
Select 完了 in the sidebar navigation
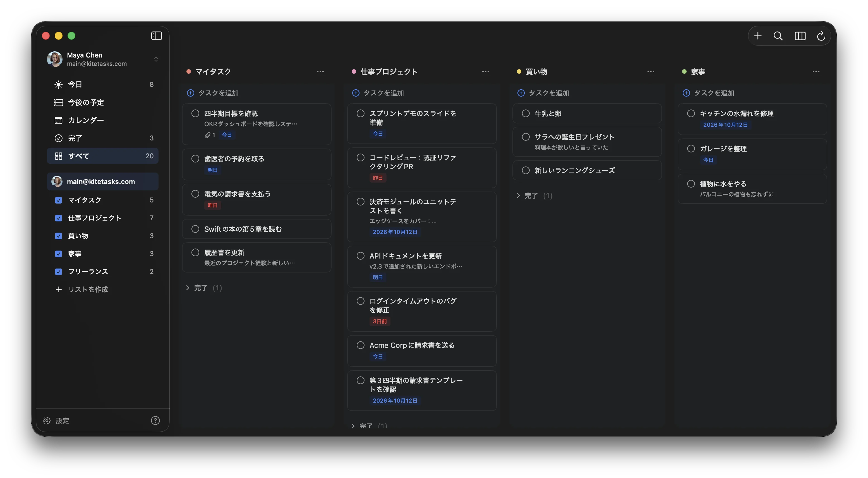pyautogui.click(x=103, y=138)
